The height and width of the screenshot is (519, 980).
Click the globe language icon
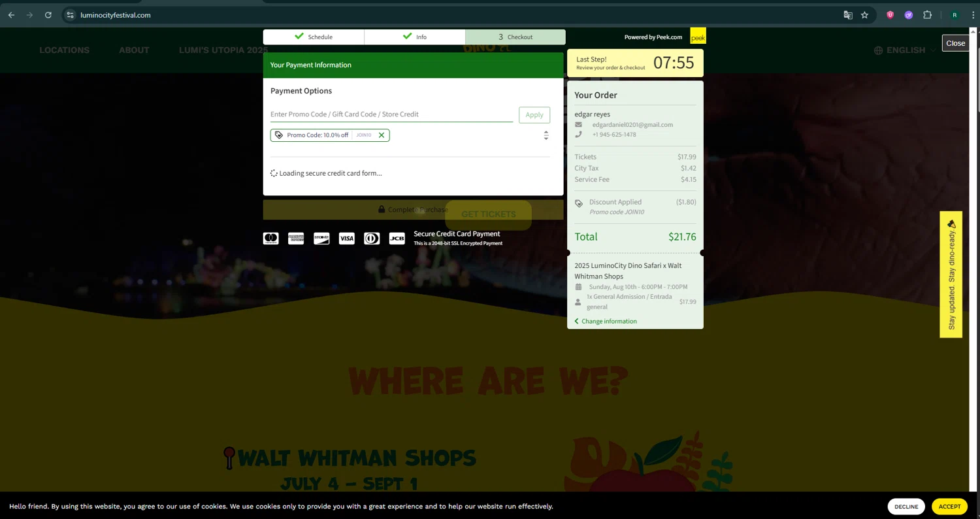click(x=878, y=50)
